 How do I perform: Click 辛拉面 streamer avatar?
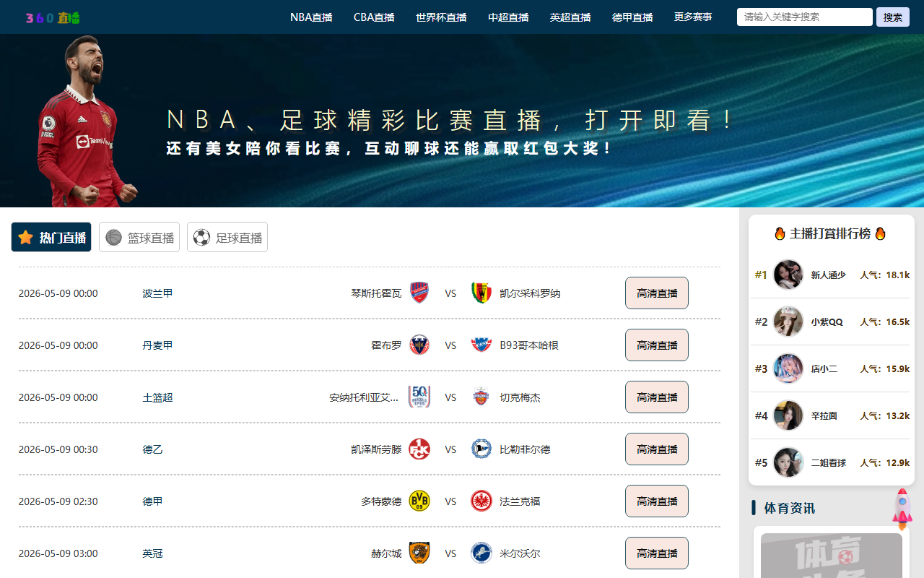pos(788,415)
